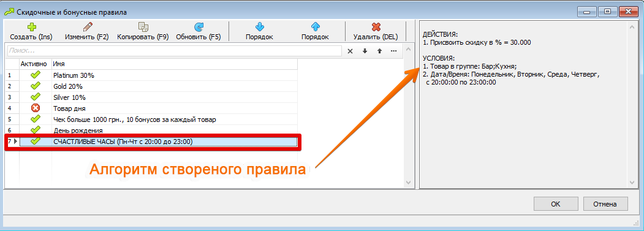Click the Refresh (F5) toolbar icon
644x231 pixels.
coord(199,27)
